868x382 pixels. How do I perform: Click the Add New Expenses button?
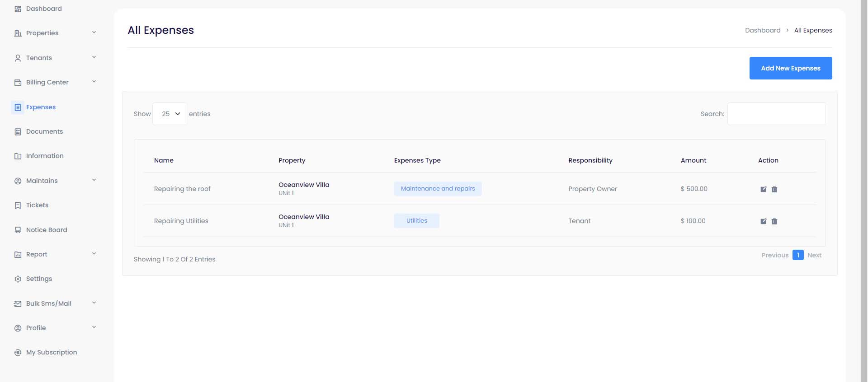[790, 68]
